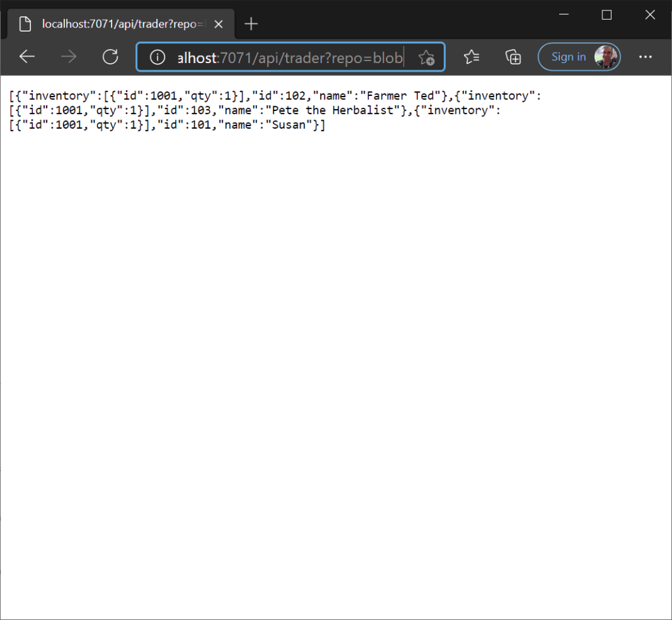This screenshot has width=672, height=620.
Task: Open a new tab with the plus button
Action: pyautogui.click(x=251, y=24)
